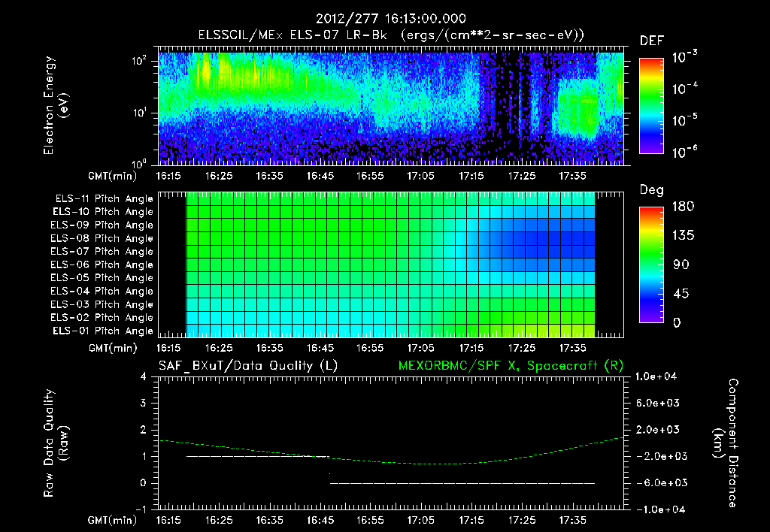Click the ELSSCIL/MEx ELS-07 LR-Bk title
The height and width of the screenshot is (532, 770).
tap(293, 35)
